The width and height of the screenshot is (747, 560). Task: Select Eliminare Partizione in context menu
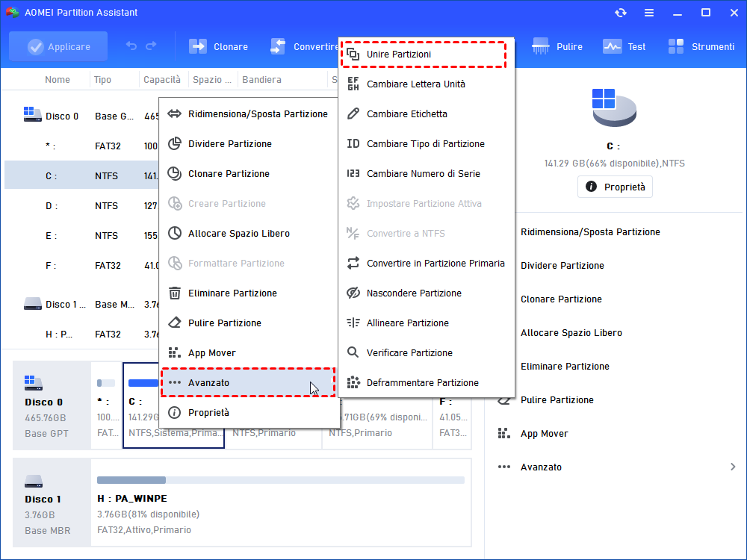coord(249,293)
